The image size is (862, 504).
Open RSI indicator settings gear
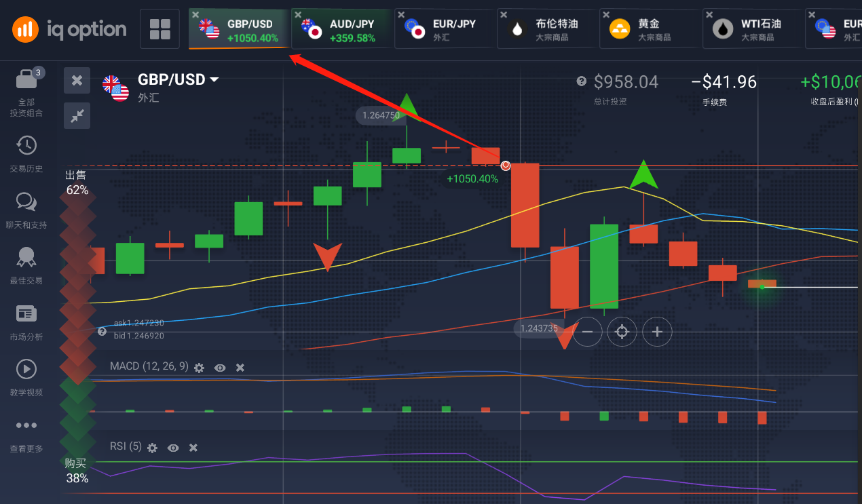153,448
